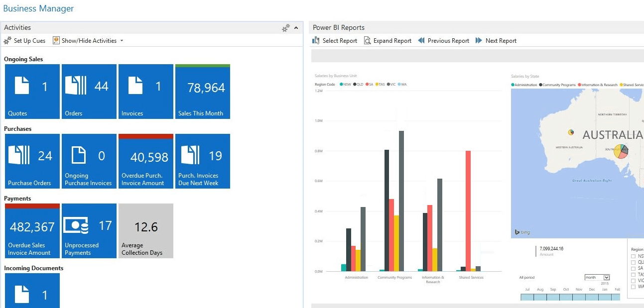Click the Expand Report magnifier icon
Screen dimensions: 644x308
(367, 41)
